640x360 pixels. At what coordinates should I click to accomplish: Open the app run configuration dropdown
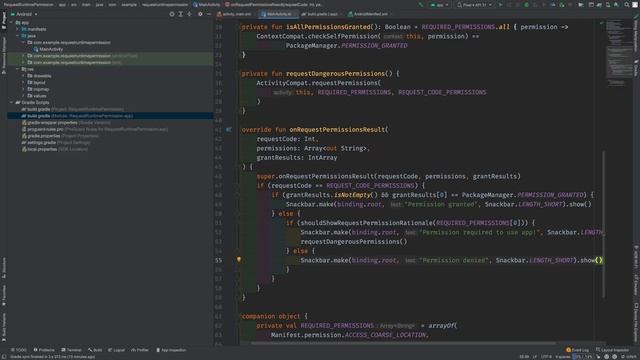pos(440,5)
